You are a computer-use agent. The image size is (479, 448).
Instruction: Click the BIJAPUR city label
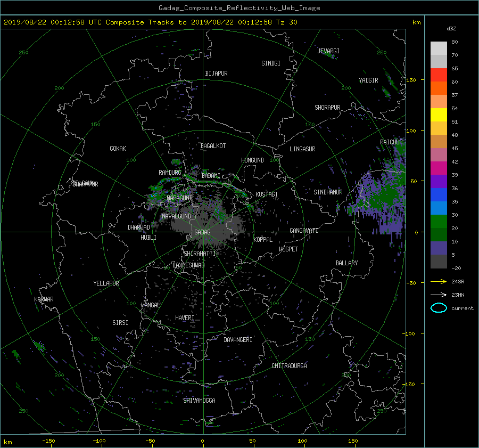click(216, 74)
